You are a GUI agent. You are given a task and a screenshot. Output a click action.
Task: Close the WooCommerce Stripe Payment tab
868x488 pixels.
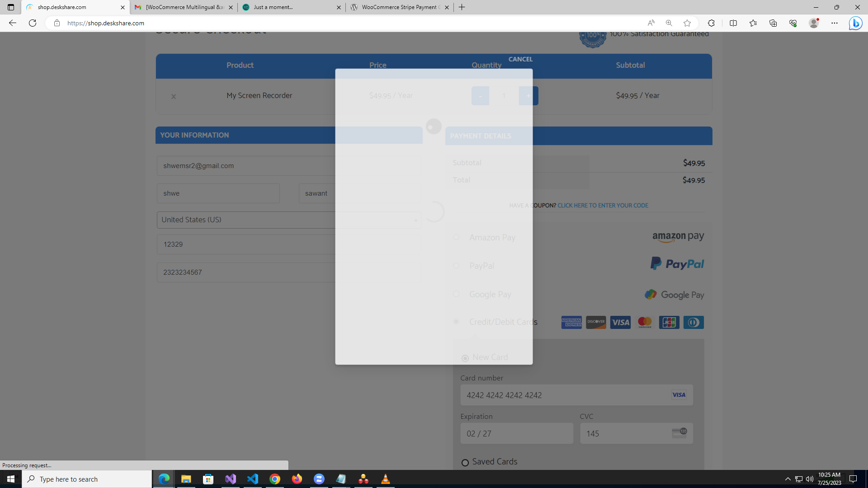(447, 7)
